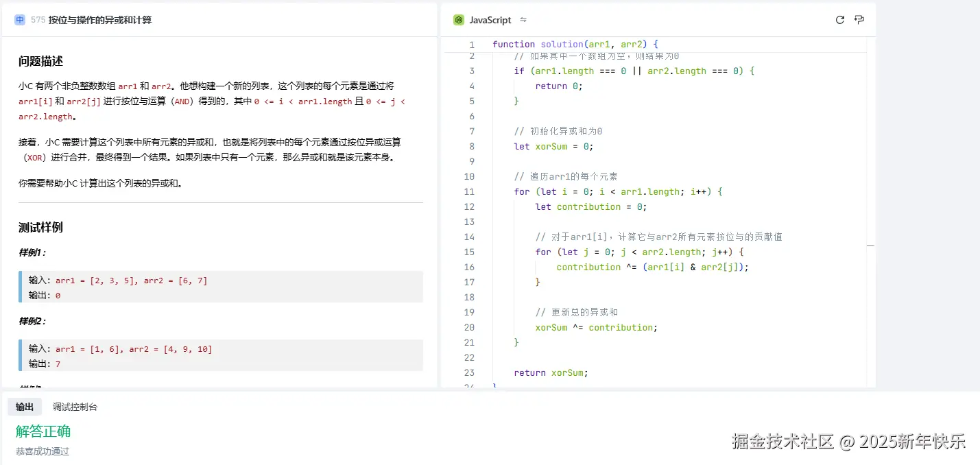Image resolution: width=980 pixels, height=465 pixels.
Task: Click the 问题描述 section heading
Action: 40,61
